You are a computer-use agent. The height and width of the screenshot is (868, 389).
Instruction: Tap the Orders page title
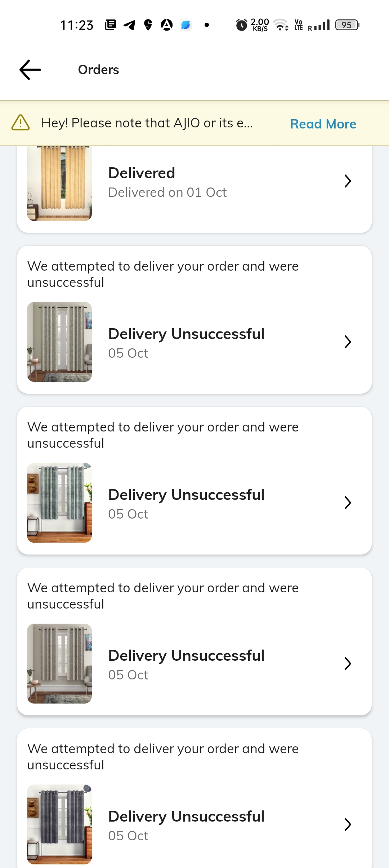click(98, 70)
